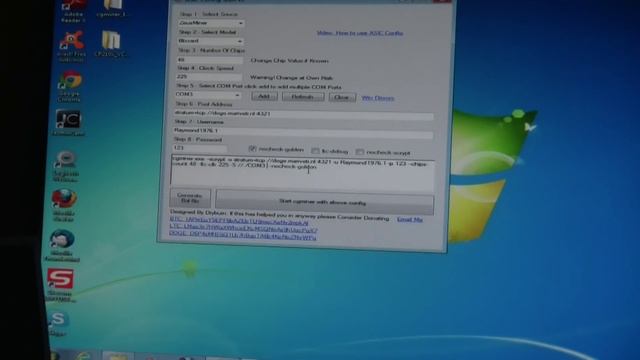Click the Add COM port button
Viewport: 640px width, 360px height.
(264, 96)
